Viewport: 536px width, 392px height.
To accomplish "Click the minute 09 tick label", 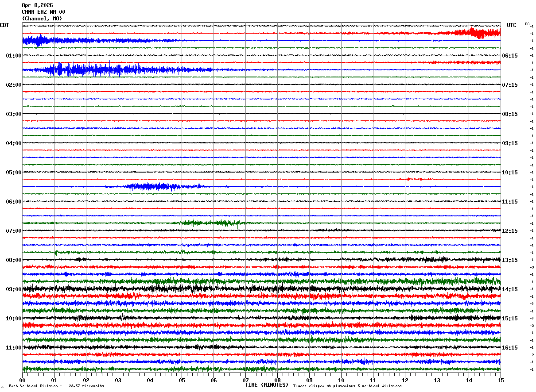I will point(309,380).
